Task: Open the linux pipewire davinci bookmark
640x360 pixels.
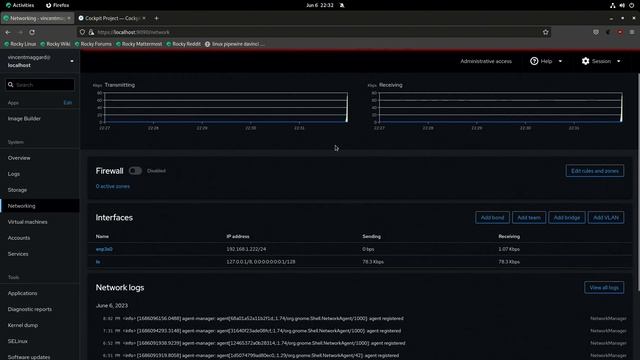Action: [x=235, y=44]
